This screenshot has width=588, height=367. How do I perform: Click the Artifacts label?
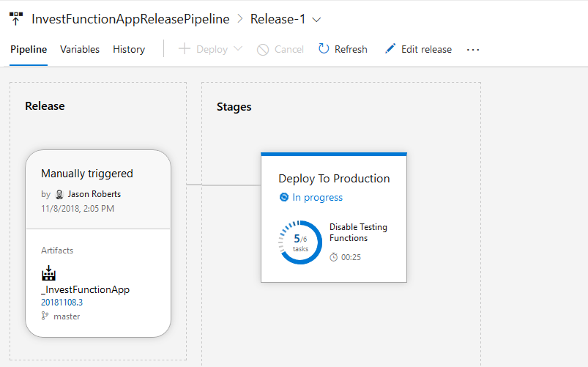click(57, 251)
